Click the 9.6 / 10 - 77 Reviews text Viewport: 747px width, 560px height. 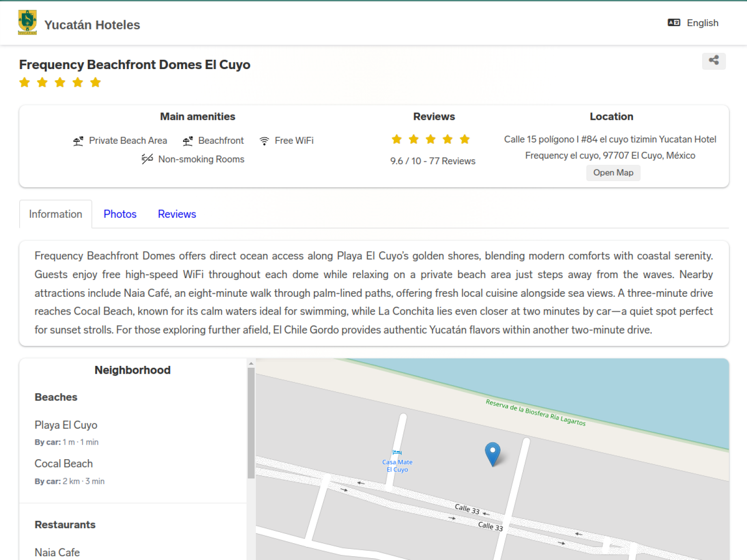(x=433, y=161)
